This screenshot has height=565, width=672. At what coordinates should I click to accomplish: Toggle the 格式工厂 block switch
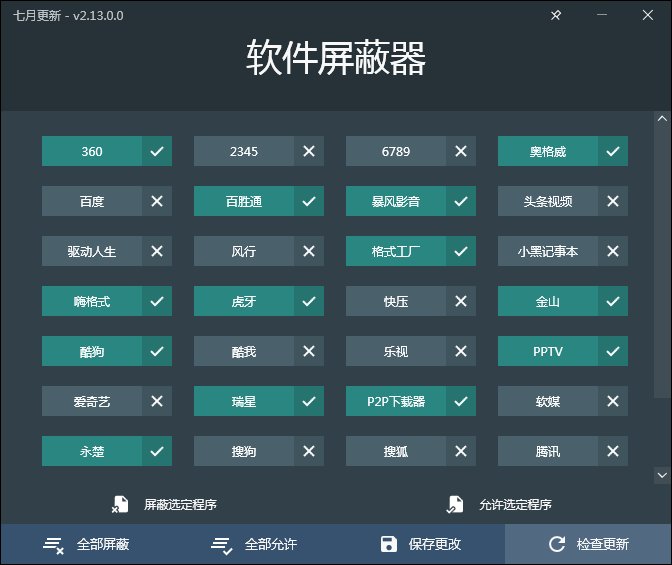(x=411, y=251)
